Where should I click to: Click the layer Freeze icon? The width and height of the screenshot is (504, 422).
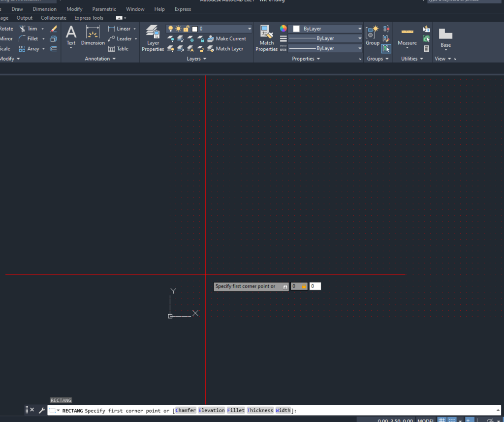(x=190, y=39)
